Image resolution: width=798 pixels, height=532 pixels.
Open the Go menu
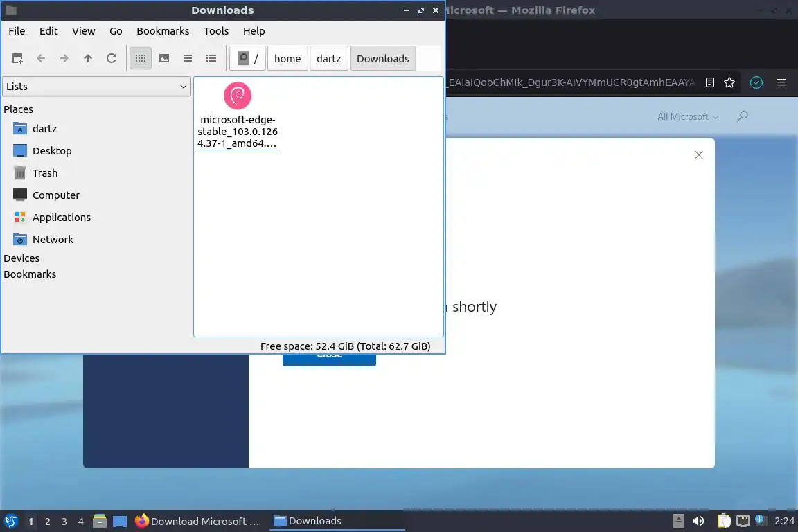(x=116, y=31)
